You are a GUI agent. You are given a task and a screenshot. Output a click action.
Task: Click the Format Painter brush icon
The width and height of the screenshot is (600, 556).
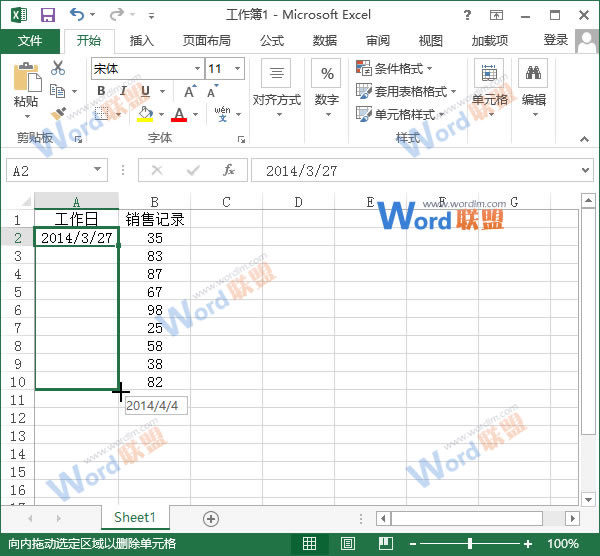click(x=58, y=113)
